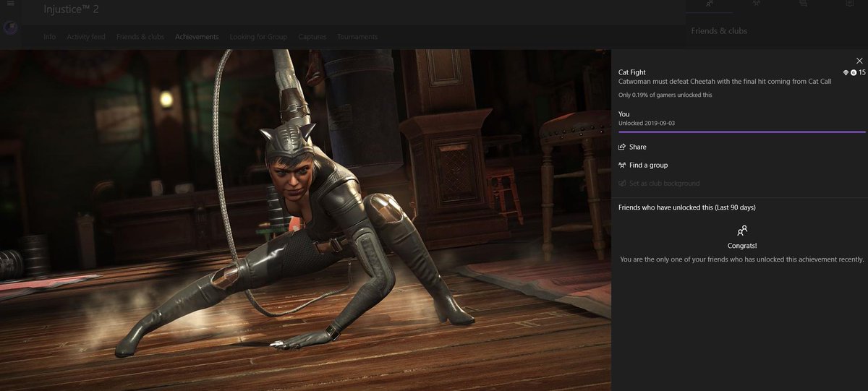
Task: Close the Cat Fight achievement panel
Action: pyautogui.click(x=859, y=61)
